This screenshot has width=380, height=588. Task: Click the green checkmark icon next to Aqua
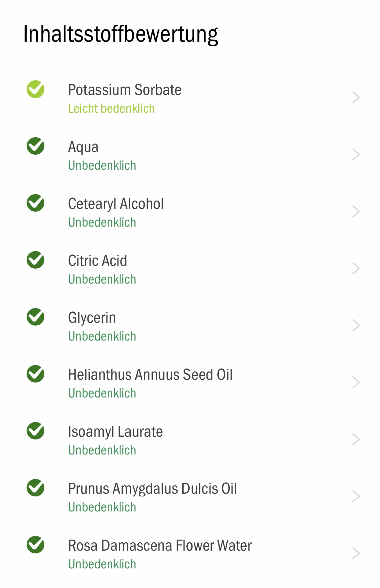click(35, 146)
